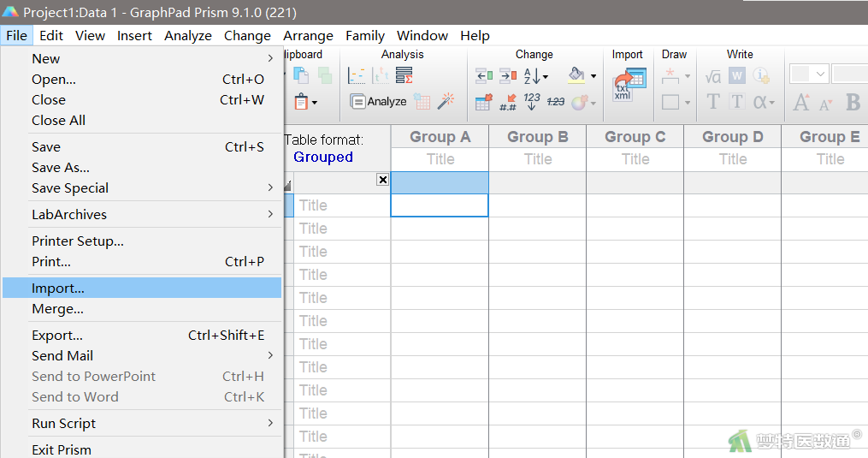Click the color scheme sphere icon
Image resolution: width=868 pixels, height=458 pixels.
point(579,103)
